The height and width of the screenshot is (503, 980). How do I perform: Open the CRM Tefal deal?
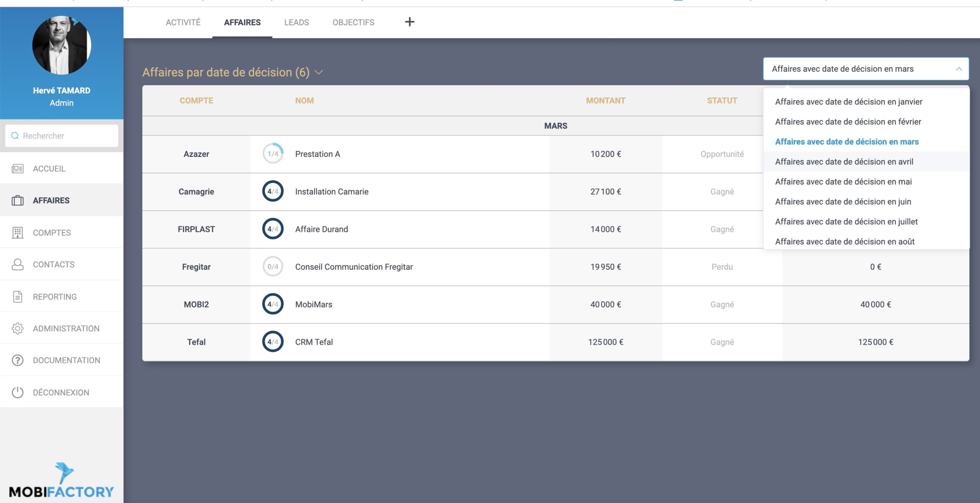(314, 342)
